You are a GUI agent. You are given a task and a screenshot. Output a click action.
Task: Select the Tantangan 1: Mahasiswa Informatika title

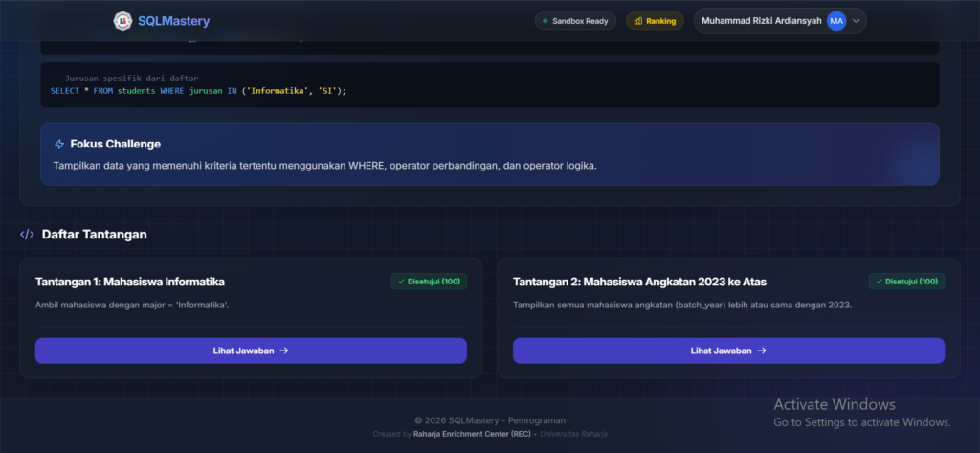click(130, 282)
